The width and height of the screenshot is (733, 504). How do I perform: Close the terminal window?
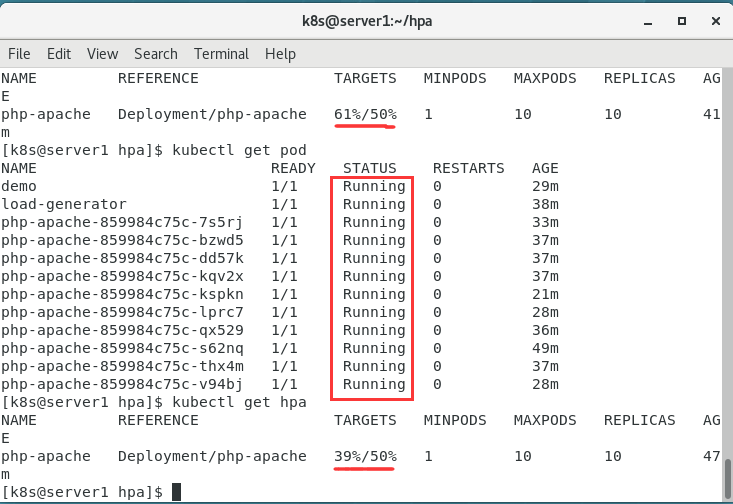coord(716,21)
